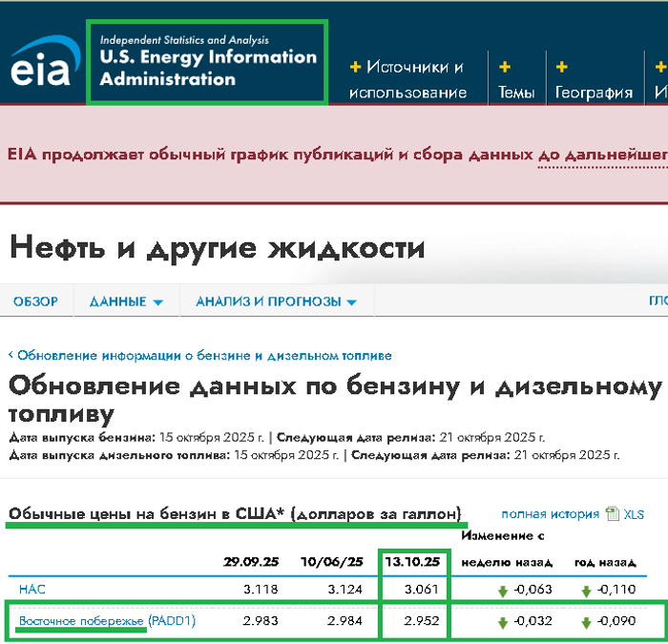
Task: Expand the "АНАЛИЗ И ПРОГНОЗЫ" dropdown
Action: point(276,301)
